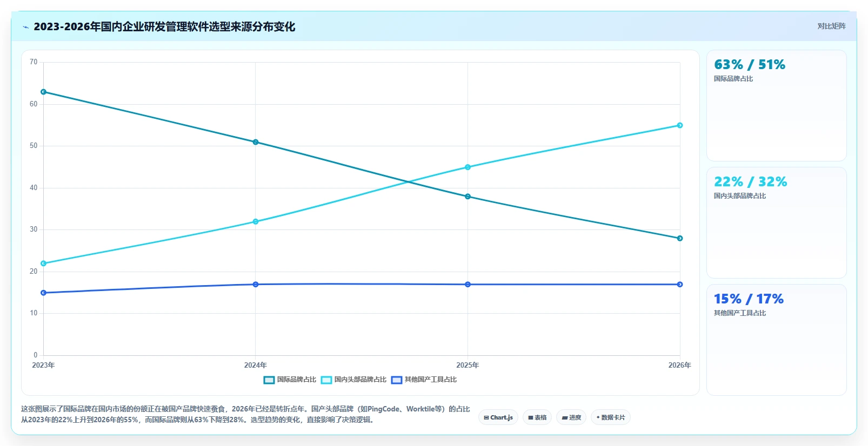Click the 2024 other domestic tools point at 17
868x446 pixels.
[256, 285]
